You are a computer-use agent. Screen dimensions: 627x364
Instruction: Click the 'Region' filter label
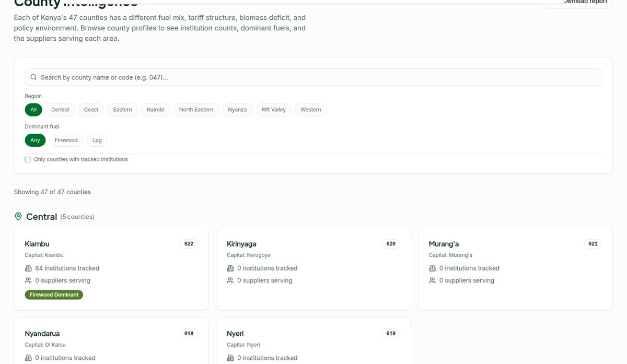click(33, 96)
